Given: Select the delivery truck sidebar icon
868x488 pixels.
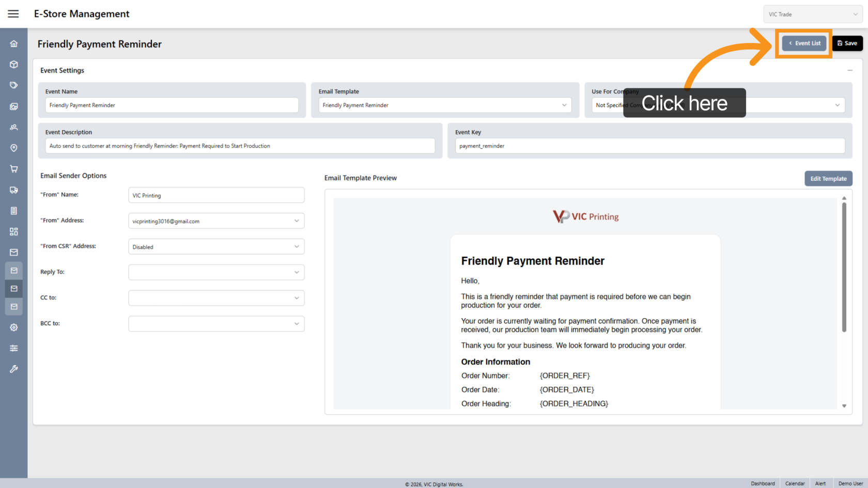Looking at the screenshot, I should (x=14, y=190).
